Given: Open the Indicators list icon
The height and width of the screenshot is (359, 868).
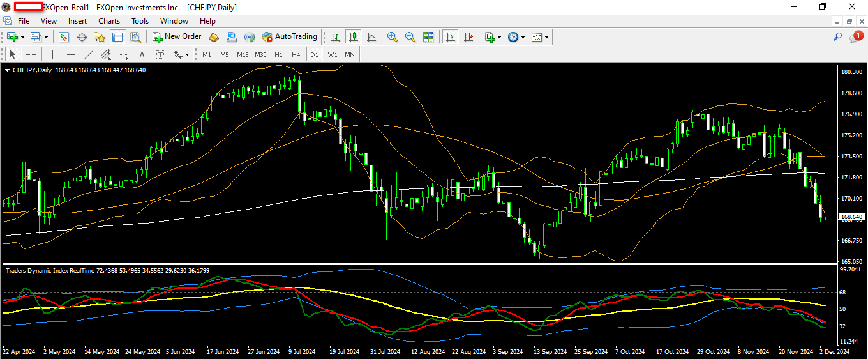Looking at the screenshot, I should [490, 37].
